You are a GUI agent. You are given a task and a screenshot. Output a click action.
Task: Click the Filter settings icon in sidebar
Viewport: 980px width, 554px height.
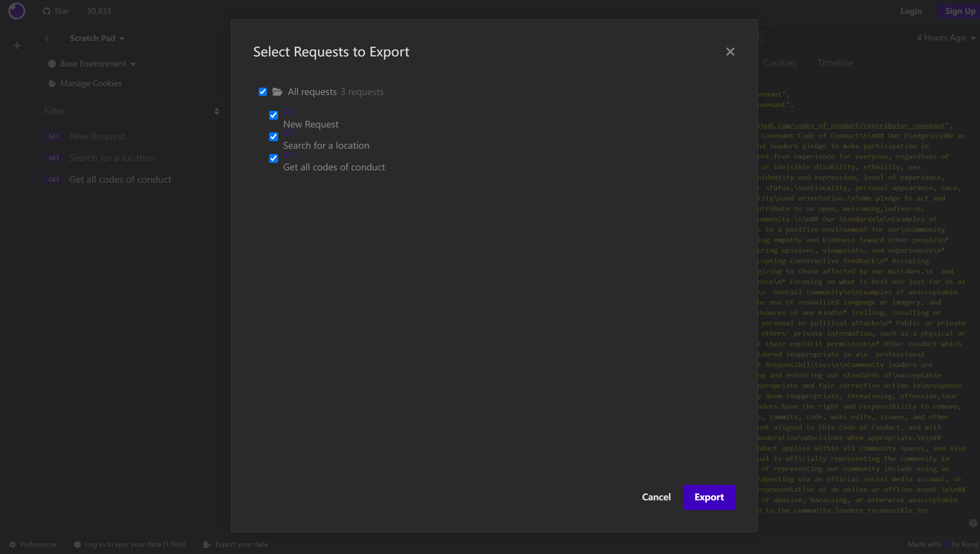[x=217, y=111]
